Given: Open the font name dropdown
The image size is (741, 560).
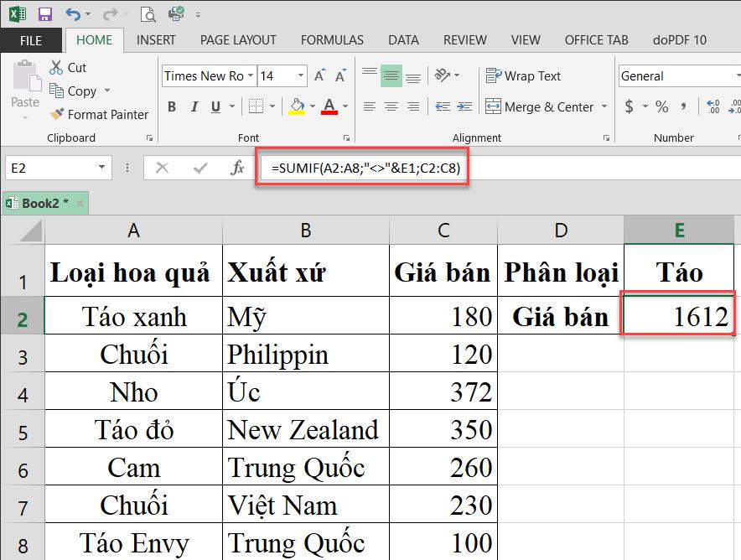Looking at the screenshot, I should [252, 75].
